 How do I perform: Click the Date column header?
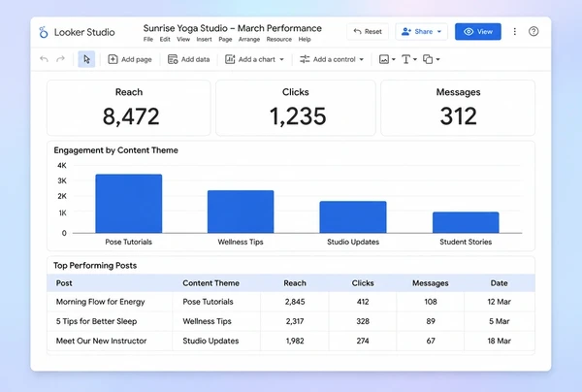click(500, 283)
